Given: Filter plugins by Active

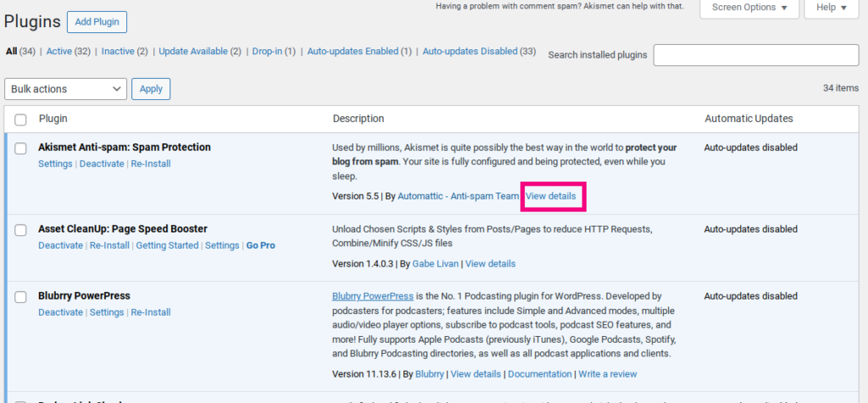Looking at the screenshot, I should pyautogui.click(x=59, y=51).
